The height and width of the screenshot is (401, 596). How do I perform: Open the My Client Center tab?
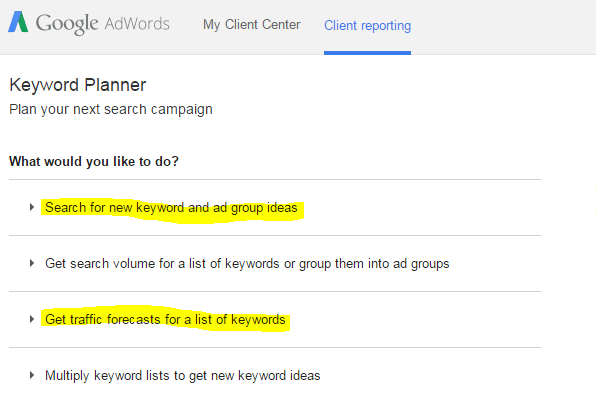[x=252, y=25]
